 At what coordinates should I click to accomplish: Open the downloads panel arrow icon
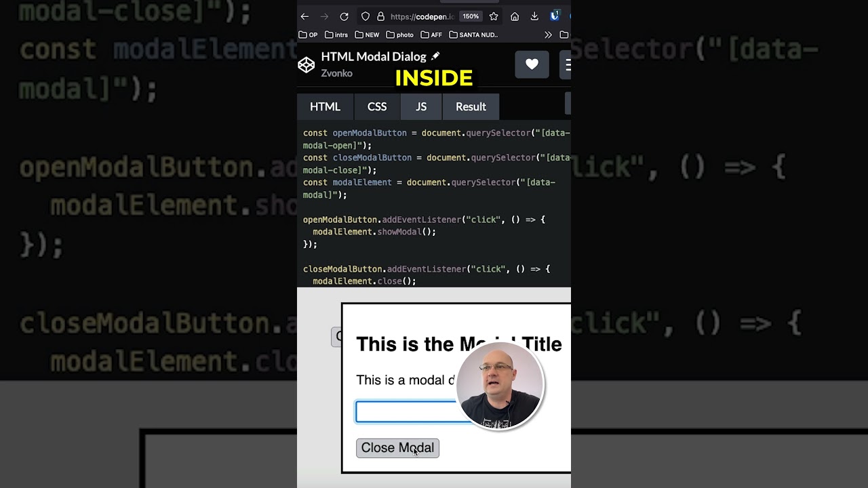pyautogui.click(x=534, y=16)
